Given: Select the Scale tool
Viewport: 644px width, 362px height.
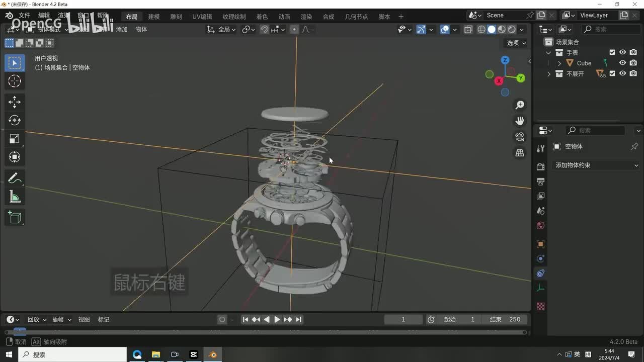Looking at the screenshot, I should [x=15, y=139].
